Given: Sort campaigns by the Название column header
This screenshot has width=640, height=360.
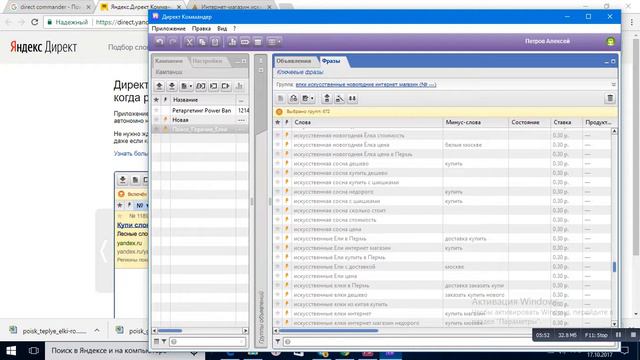Looking at the screenshot, I should [x=203, y=100].
